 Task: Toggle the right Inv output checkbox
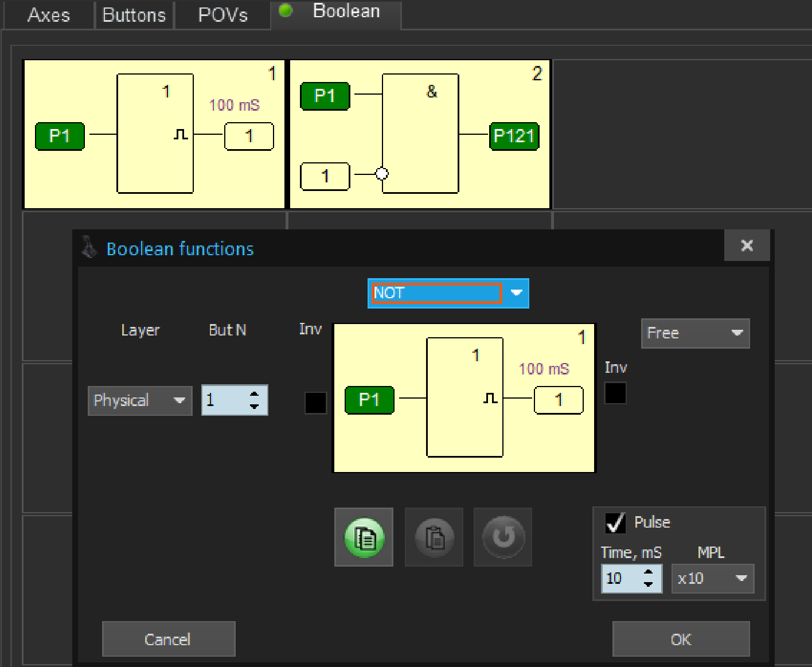coord(615,393)
